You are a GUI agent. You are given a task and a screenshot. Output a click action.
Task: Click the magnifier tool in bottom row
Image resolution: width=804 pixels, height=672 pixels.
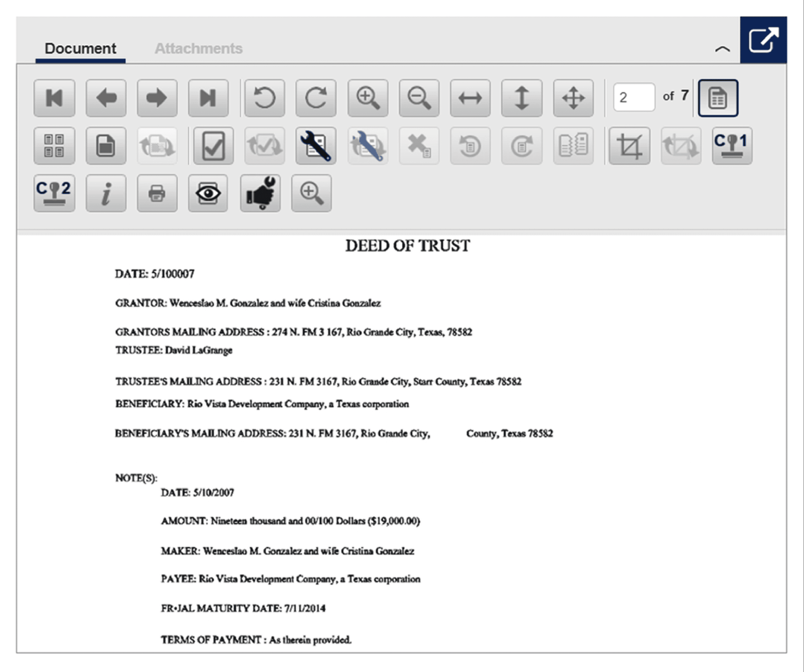tap(311, 193)
